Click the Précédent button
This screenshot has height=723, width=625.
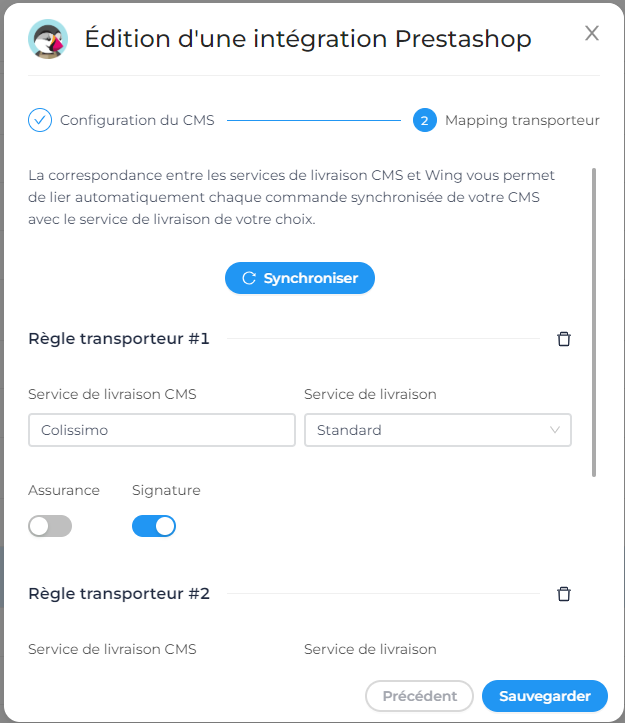tap(419, 696)
